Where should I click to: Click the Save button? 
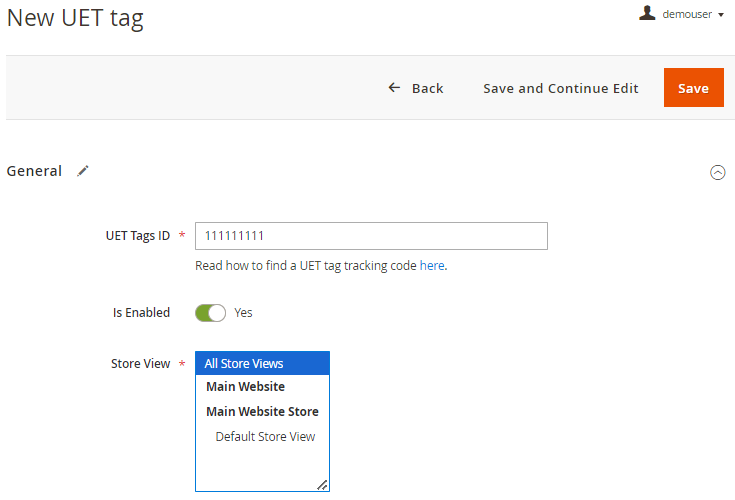pyautogui.click(x=693, y=88)
